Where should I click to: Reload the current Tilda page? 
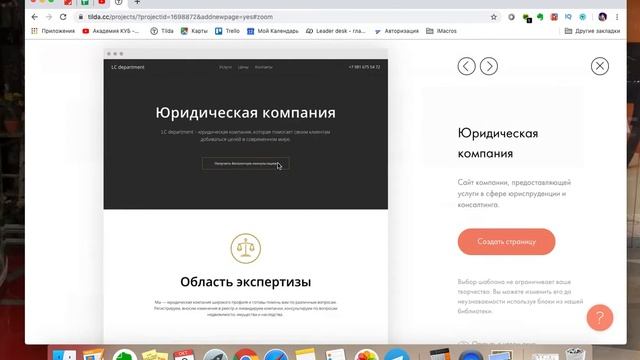[x=63, y=17]
